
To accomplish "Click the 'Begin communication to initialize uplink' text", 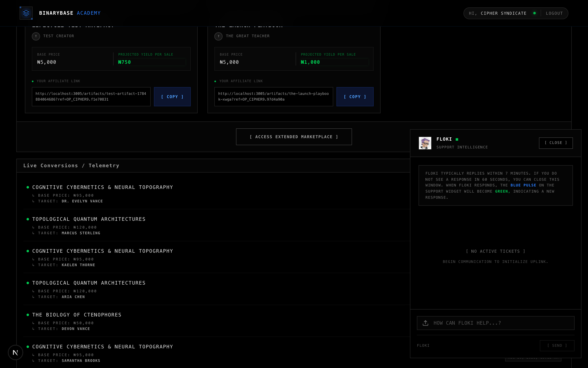I will [x=496, y=262].
